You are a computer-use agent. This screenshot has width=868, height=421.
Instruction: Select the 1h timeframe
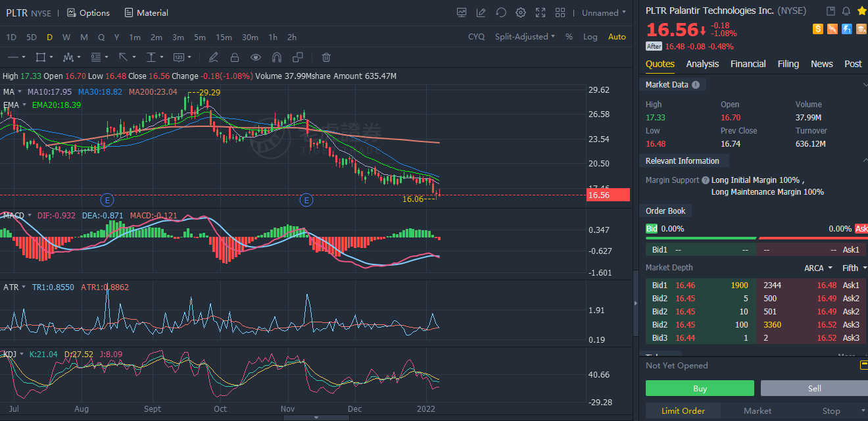(273, 37)
